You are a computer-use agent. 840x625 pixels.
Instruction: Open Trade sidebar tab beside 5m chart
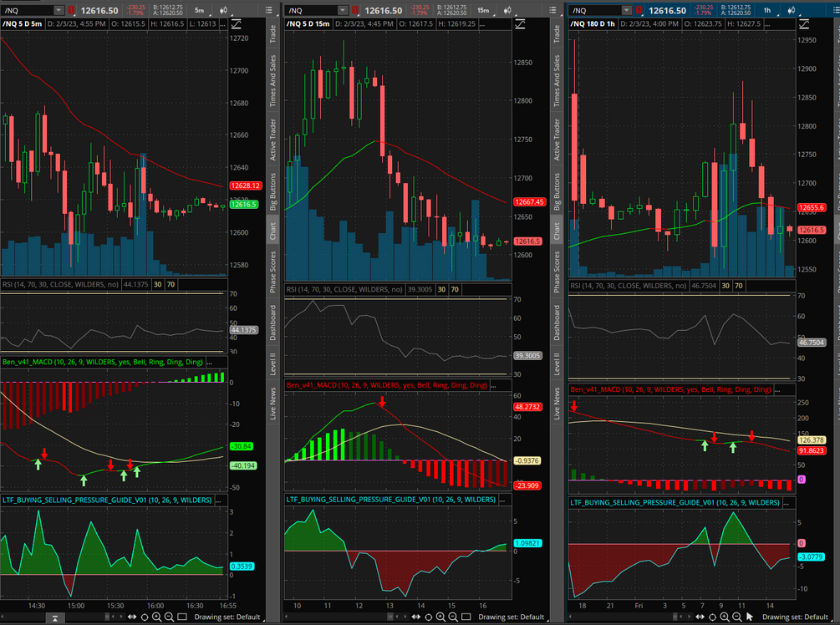point(272,33)
